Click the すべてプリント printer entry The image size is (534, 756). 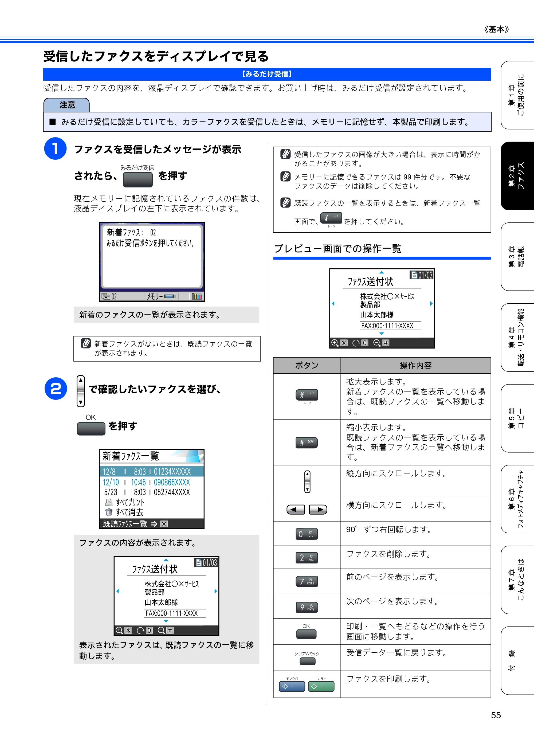[124, 502]
